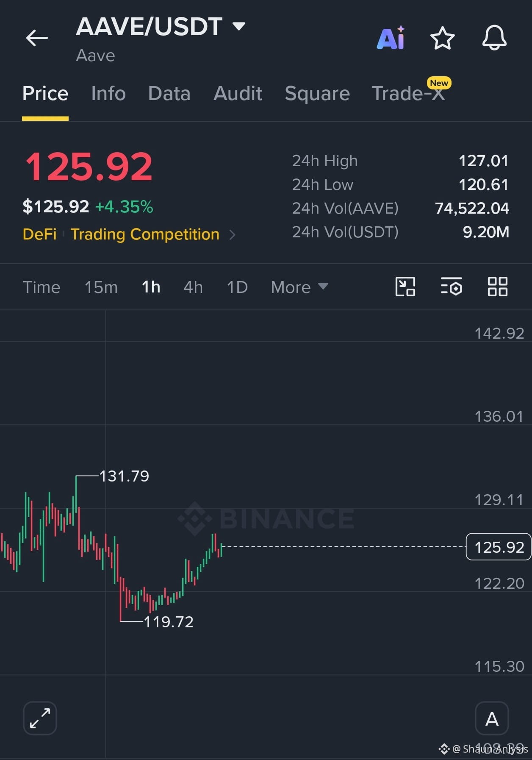Tap the 24h Vol(AAVE) value 74,522.04
The width and height of the screenshot is (532, 760).
click(x=472, y=209)
